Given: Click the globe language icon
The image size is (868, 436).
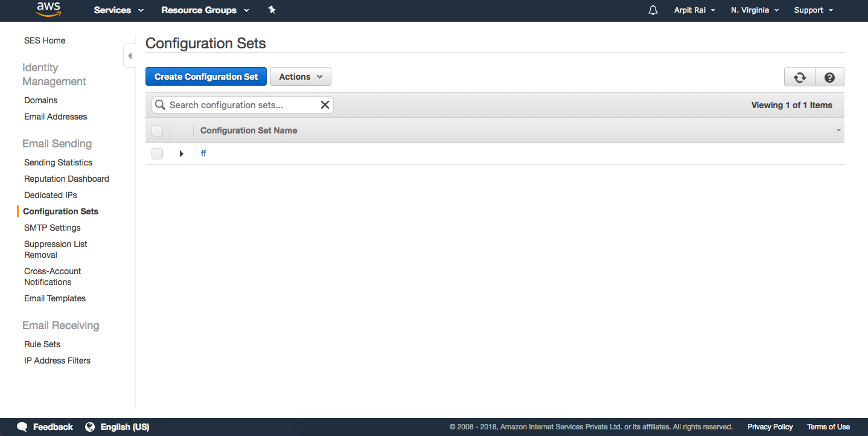Looking at the screenshot, I should point(90,427).
